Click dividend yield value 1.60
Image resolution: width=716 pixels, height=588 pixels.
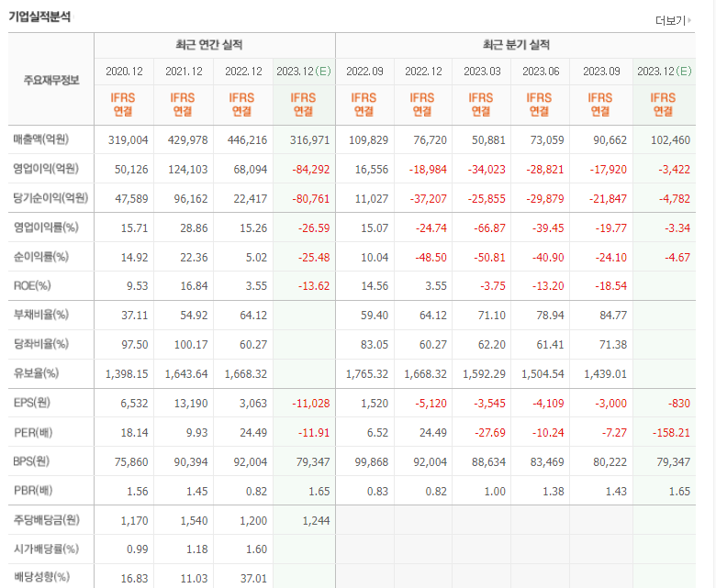pyautogui.click(x=257, y=549)
